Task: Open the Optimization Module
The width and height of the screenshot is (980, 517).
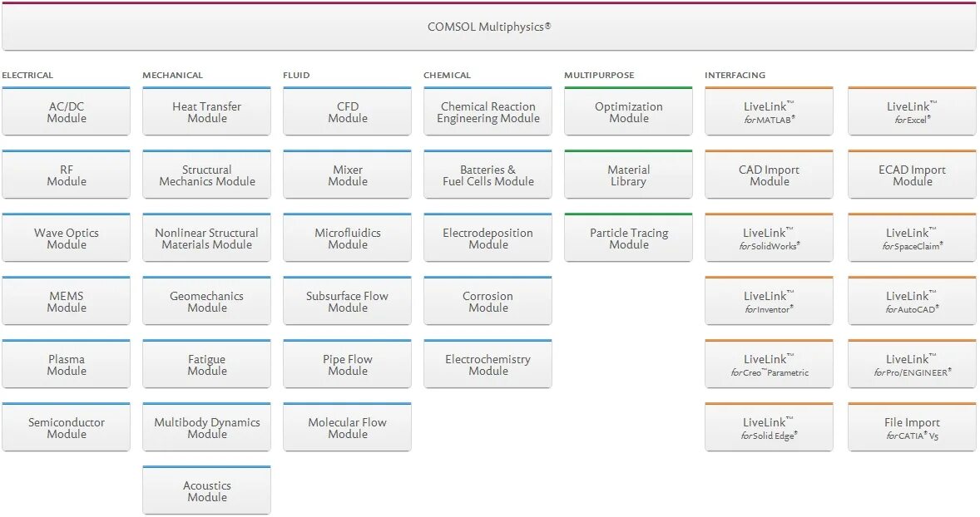Action: (629, 111)
